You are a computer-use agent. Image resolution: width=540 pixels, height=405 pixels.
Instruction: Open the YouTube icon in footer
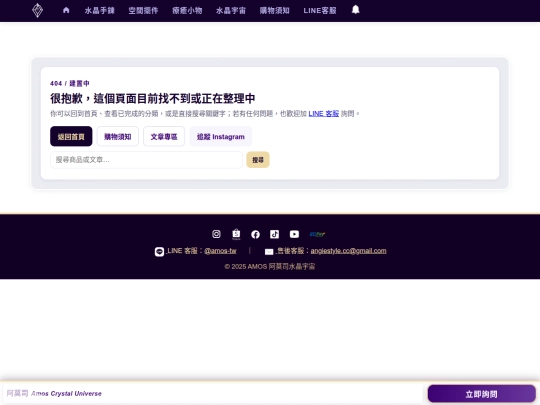click(294, 235)
